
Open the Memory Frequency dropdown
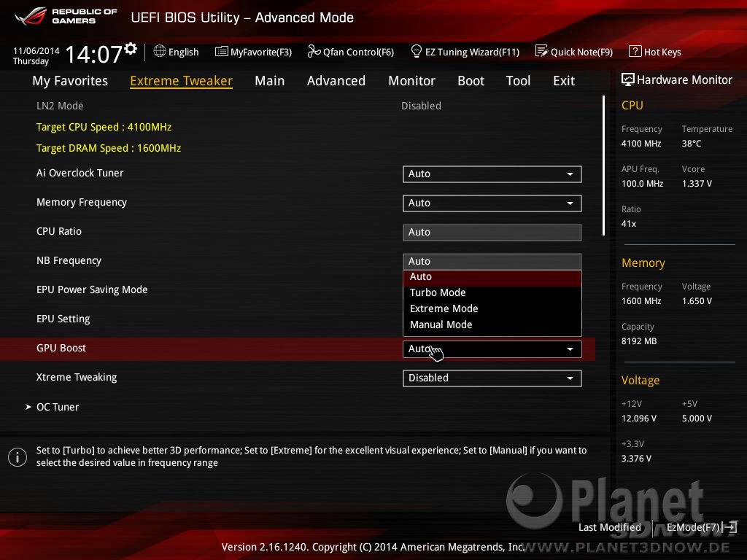[492, 203]
